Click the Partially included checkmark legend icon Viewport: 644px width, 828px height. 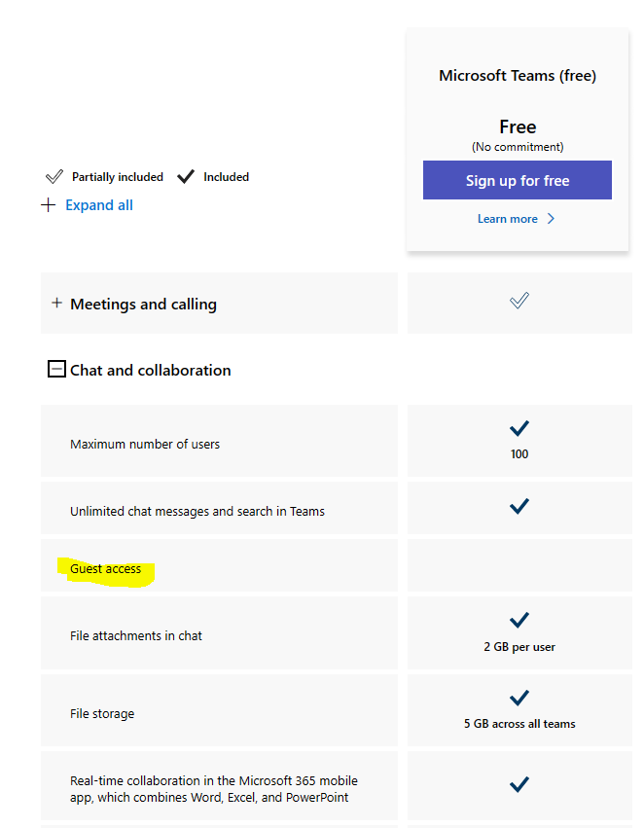tap(54, 177)
